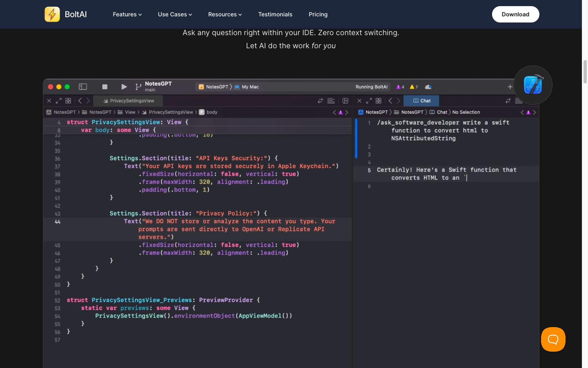This screenshot has height=368, width=588.
Task: Click the NotesGPT scheme selector
Action: point(213,87)
